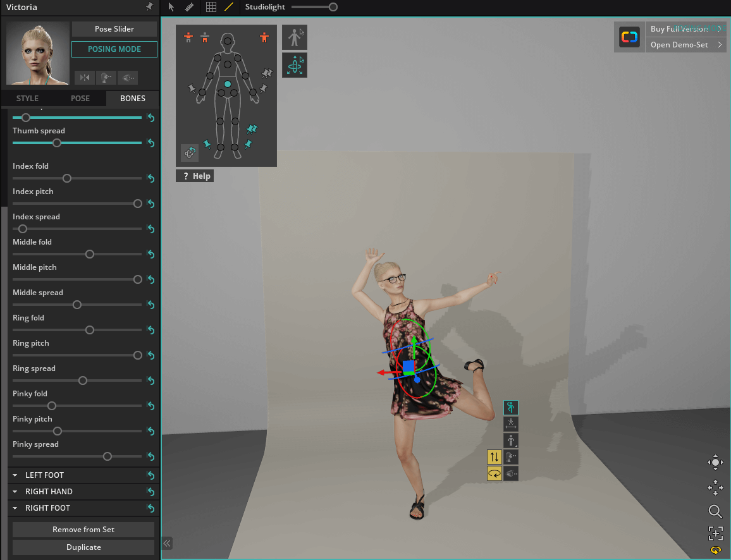Click the yellow up-down arrows button
Image resolution: width=731 pixels, height=560 pixels.
pyautogui.click(x=494, y=456)
